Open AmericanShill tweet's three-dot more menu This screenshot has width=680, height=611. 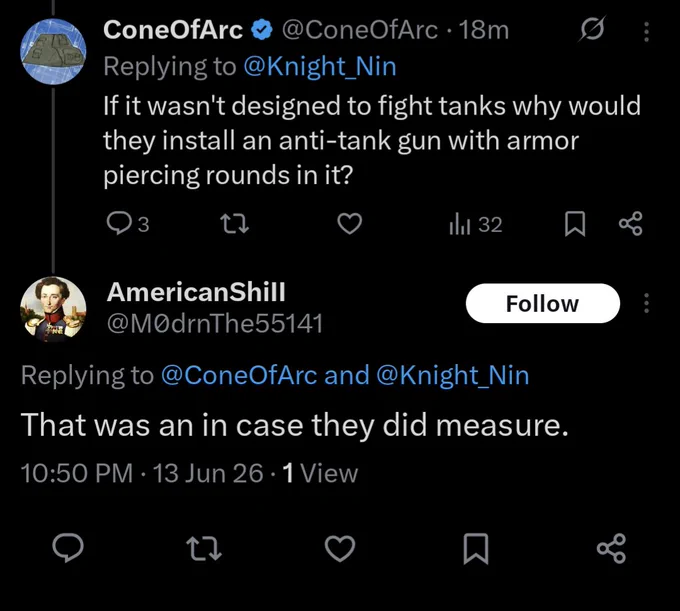(646, 303)
